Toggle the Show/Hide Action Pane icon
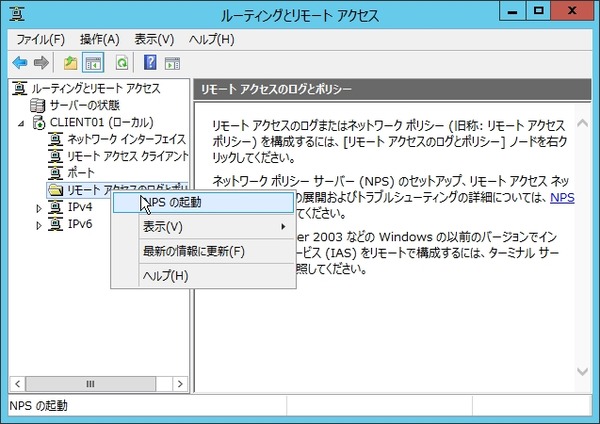The width and height of the screenshot is (600, 424). pyautogui.click(x=172, y=63)
